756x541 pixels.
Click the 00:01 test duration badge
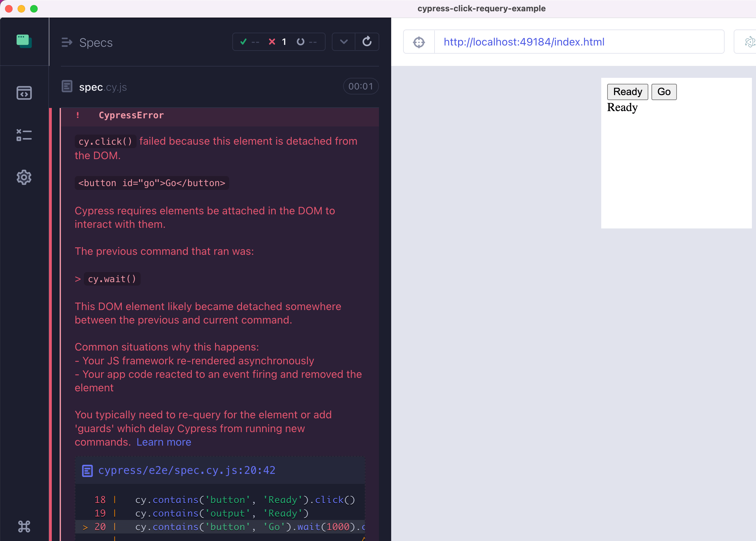click(360, 86)
